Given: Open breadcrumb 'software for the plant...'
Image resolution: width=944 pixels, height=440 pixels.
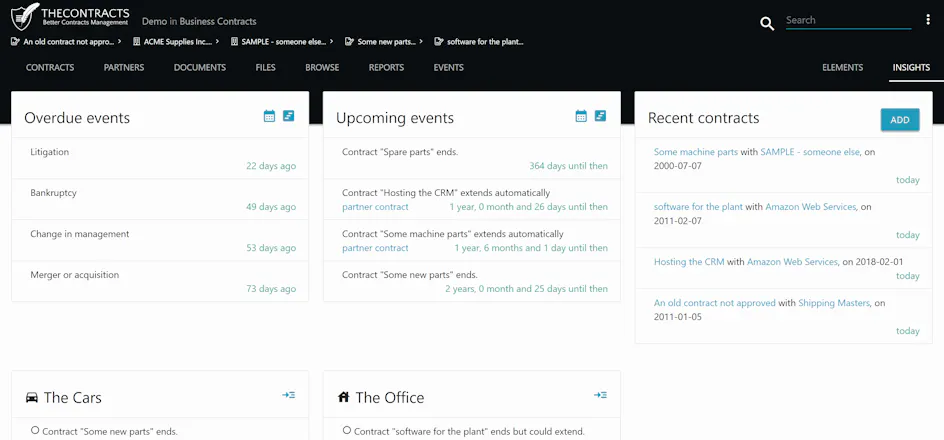Looking at the screenshot, I should point(479,42).
